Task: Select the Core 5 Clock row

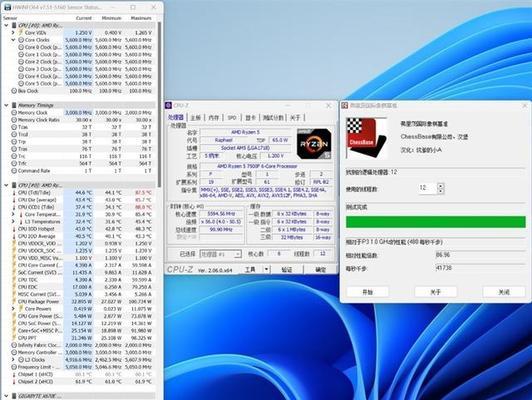Action: click(x=85, y=83)
